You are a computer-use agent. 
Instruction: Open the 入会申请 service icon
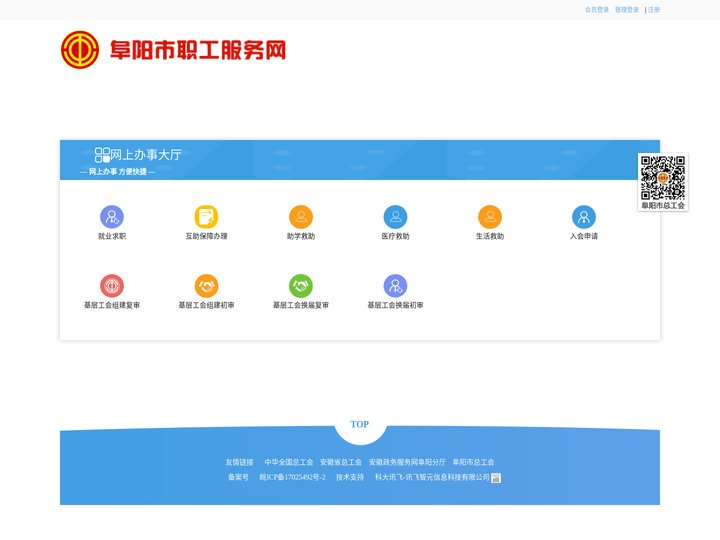(584, 217)
